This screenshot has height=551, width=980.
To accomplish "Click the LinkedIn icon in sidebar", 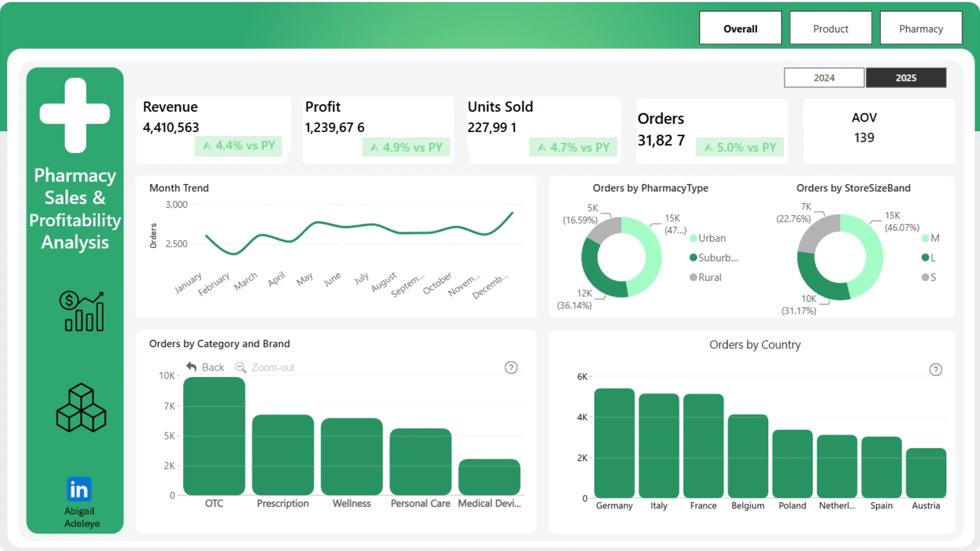I will (79, 489).
